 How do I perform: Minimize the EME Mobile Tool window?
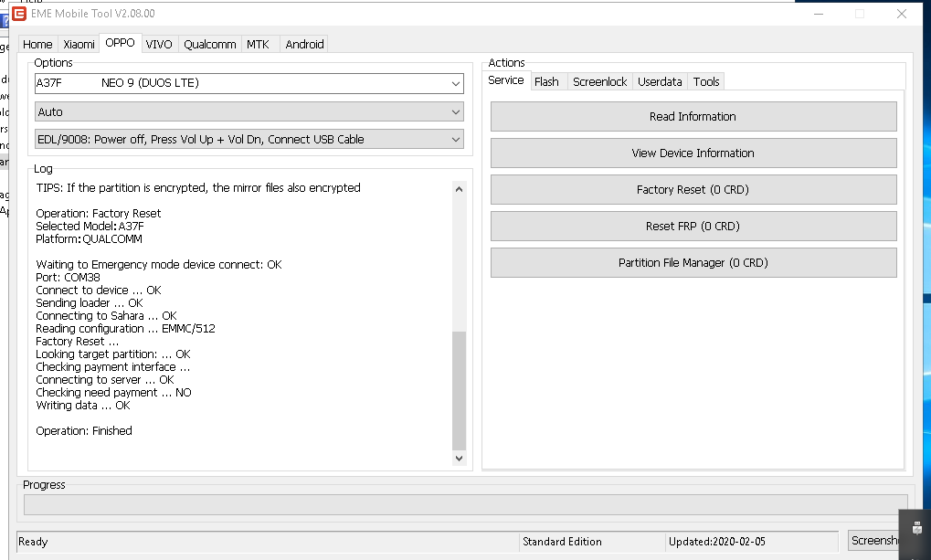pos(819,14)
